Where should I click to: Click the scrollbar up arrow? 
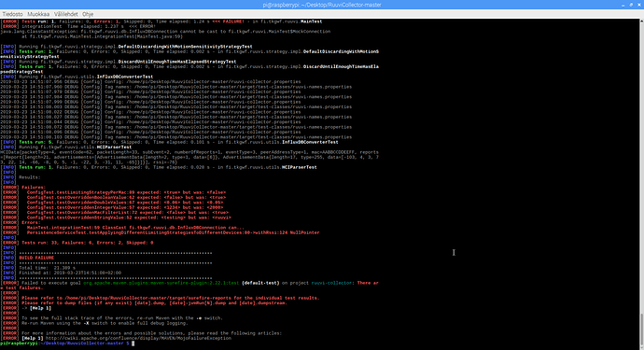(x=641, y=21)
